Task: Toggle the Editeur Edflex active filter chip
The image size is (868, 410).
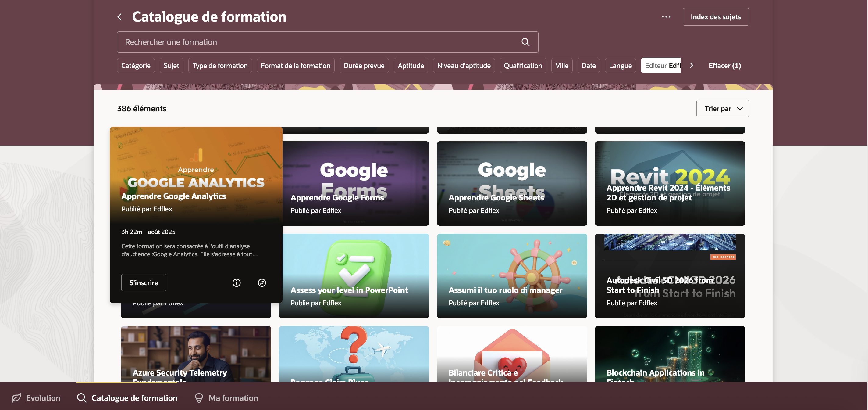Action: click(661, 65)
